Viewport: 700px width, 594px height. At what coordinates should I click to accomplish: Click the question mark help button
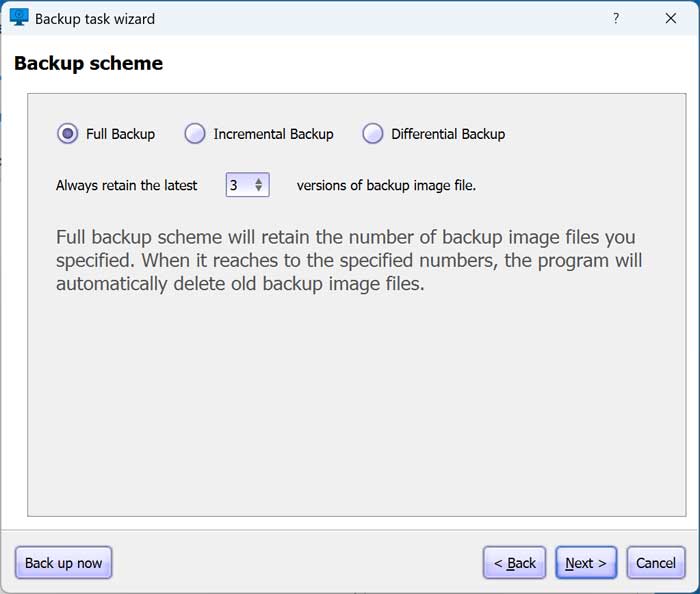[615, 19]
